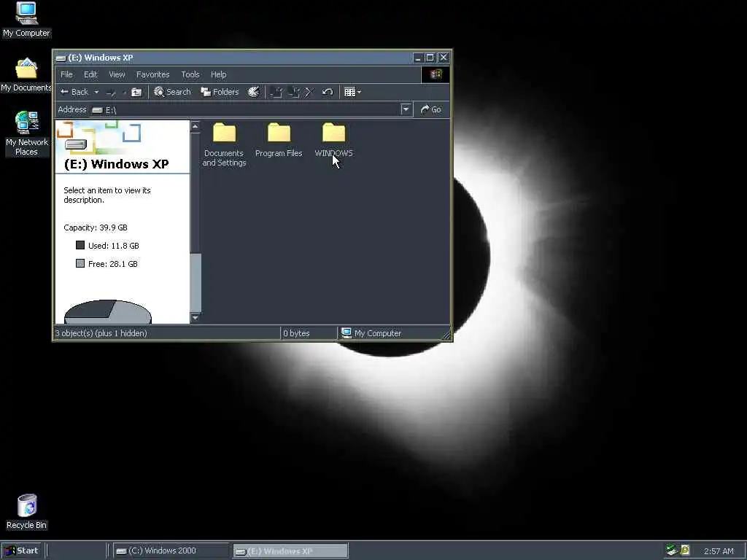Click the window resize grip corner
Viewport: 747px width, 560px height.
pos(446,335)
